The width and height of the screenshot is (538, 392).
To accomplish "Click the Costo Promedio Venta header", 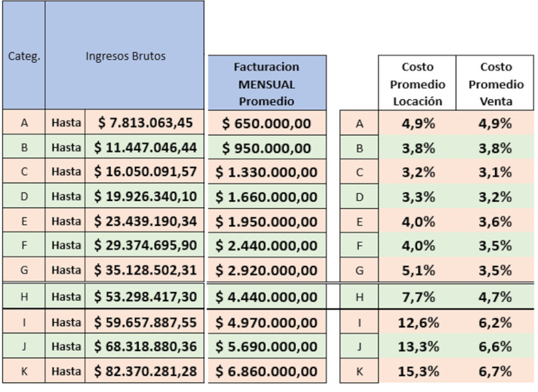I will click(x=496, y=84).
